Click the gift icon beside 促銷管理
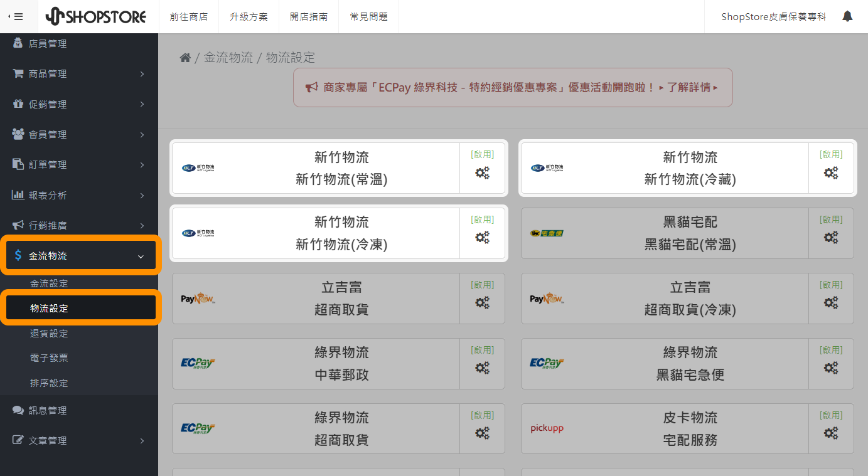 [x=18, y=104]
